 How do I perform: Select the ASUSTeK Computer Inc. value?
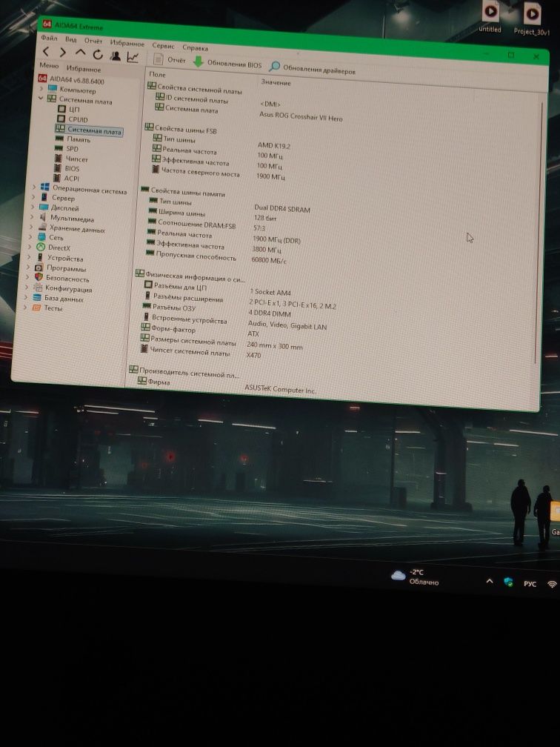point(280,389)
